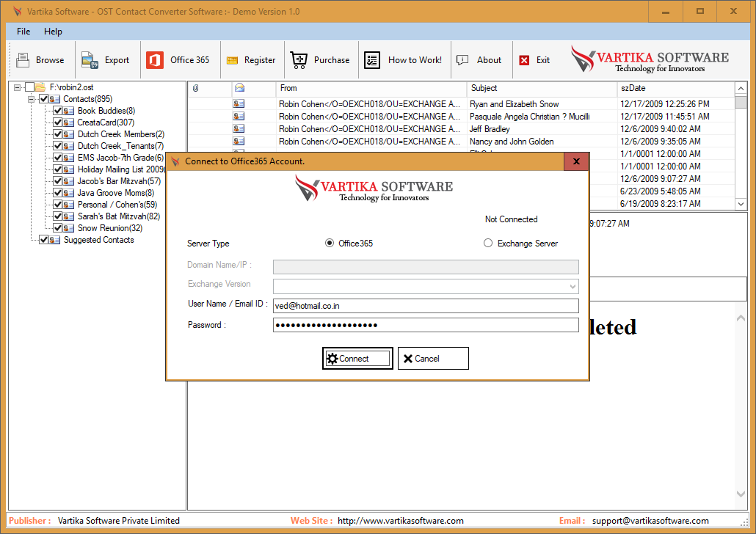Open the Exchange Version dropdown
The image size is (756, 534).
[x=573, y=287]
